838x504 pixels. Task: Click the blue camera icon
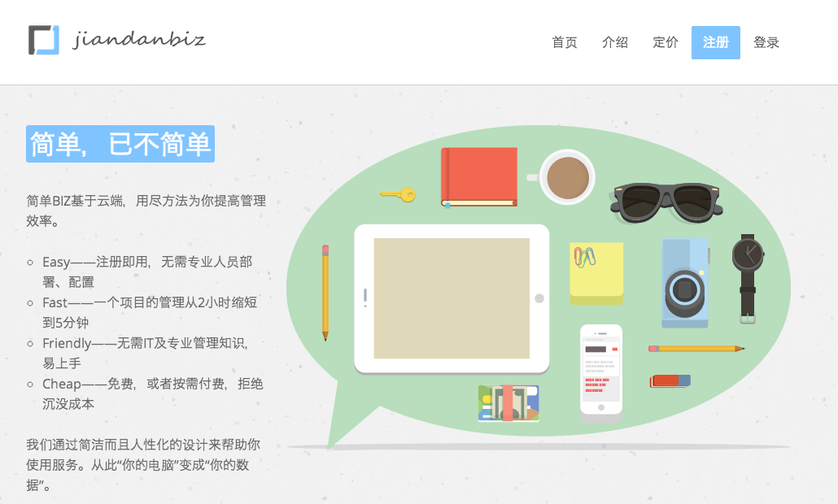pos(686,283)
